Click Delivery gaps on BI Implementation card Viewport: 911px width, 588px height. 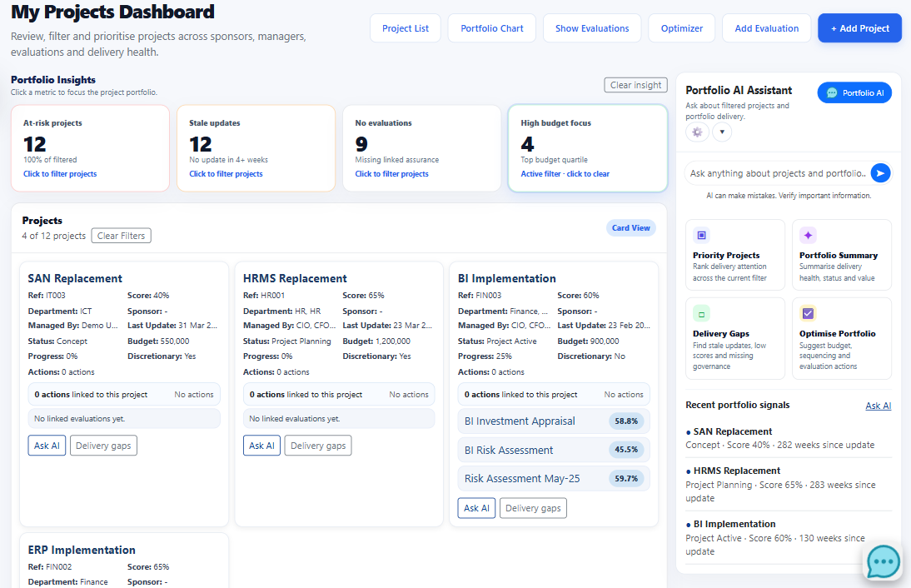pyautogui.click(x=533, y=508)
